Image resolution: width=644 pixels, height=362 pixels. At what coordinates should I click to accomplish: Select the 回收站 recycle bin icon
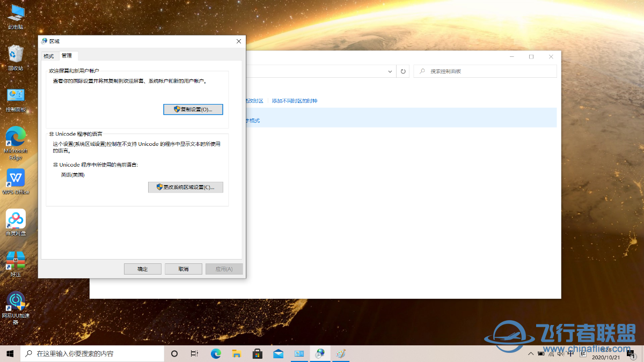(x=16, y=58)
